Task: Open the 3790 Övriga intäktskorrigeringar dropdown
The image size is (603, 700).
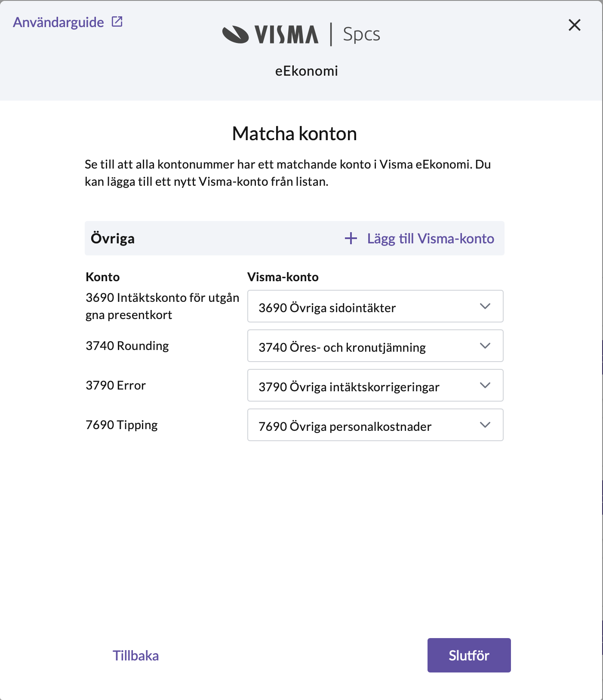Action: (x=375, y=385)
